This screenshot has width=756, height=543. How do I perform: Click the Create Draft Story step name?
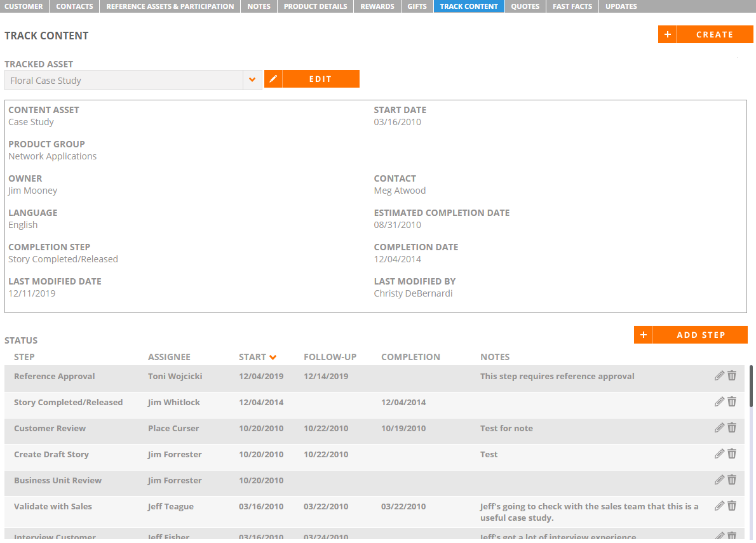[51, 454]
